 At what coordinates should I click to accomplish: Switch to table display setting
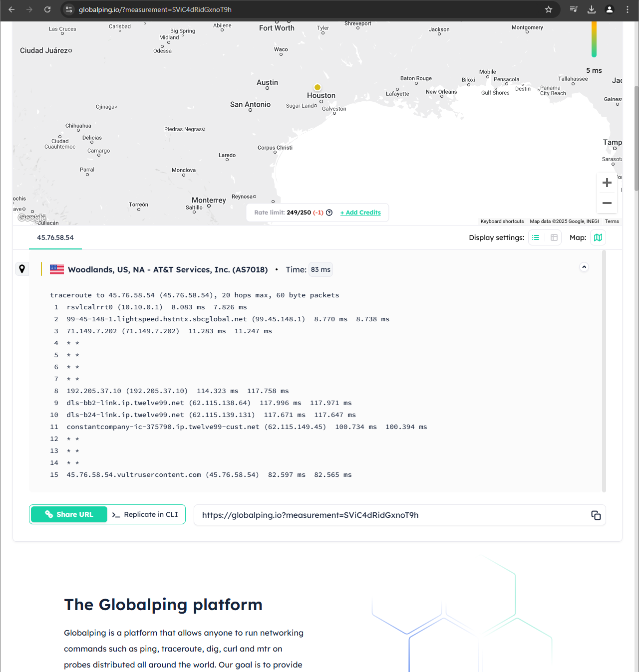(554, 237)
